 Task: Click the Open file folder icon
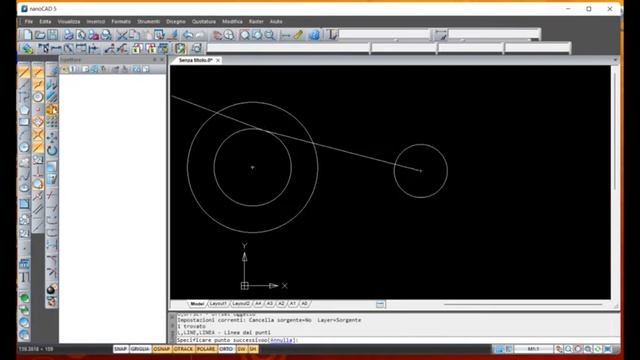click(40, 35)
